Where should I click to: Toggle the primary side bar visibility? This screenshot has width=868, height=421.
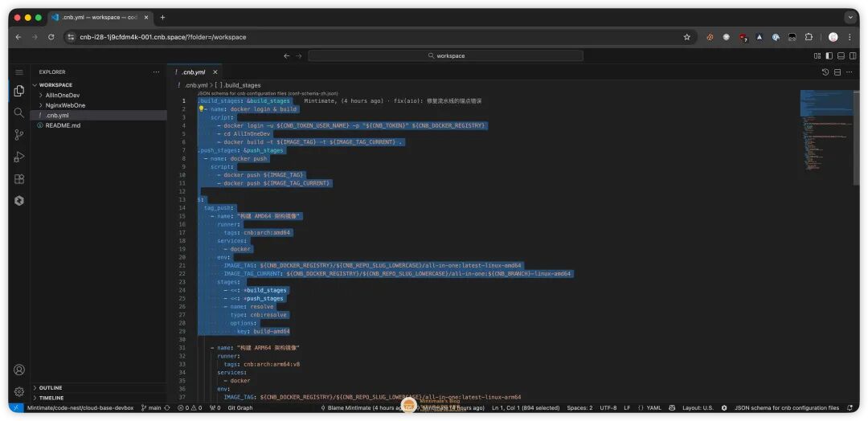coord(829,56)
